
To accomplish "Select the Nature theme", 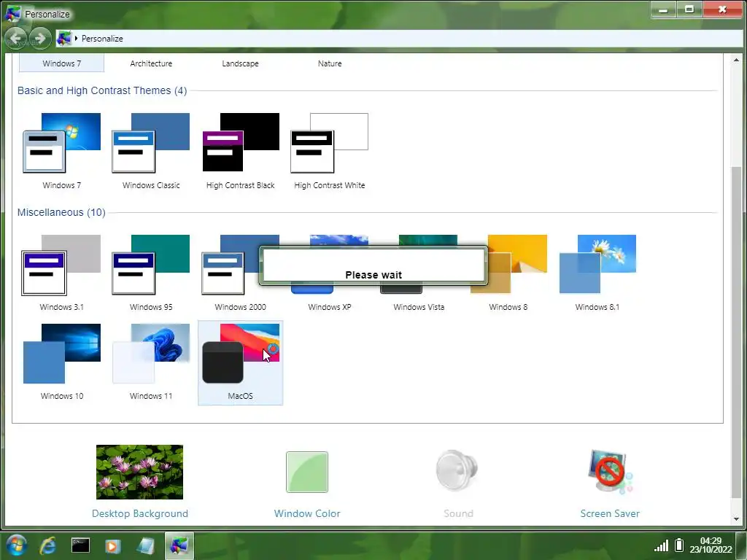I will click(330, 63).
